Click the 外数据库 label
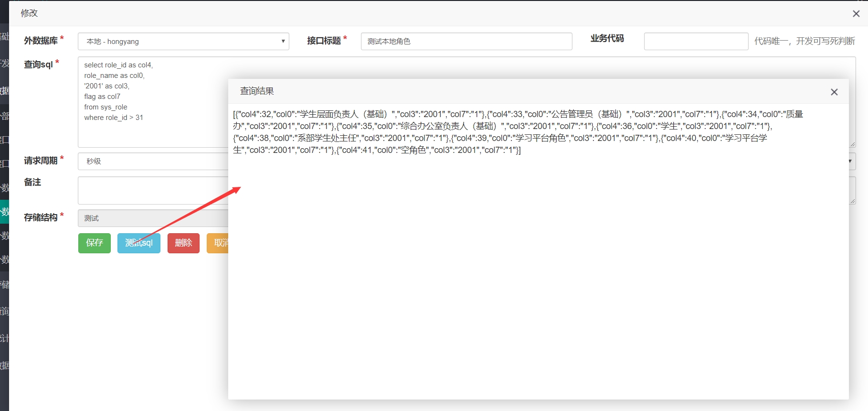The image size is (868, 411). [x=41, y=41]
